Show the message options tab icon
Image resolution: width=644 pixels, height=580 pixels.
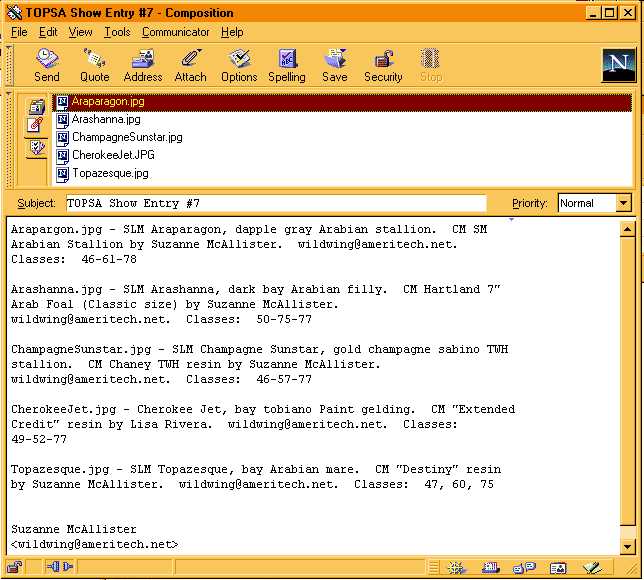coord(37,147)
